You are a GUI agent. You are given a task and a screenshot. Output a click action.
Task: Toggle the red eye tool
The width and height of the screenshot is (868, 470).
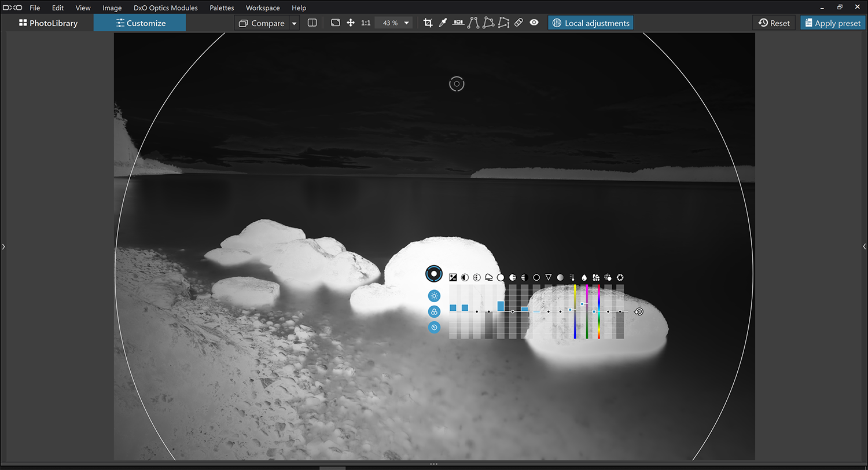point(534,23)
